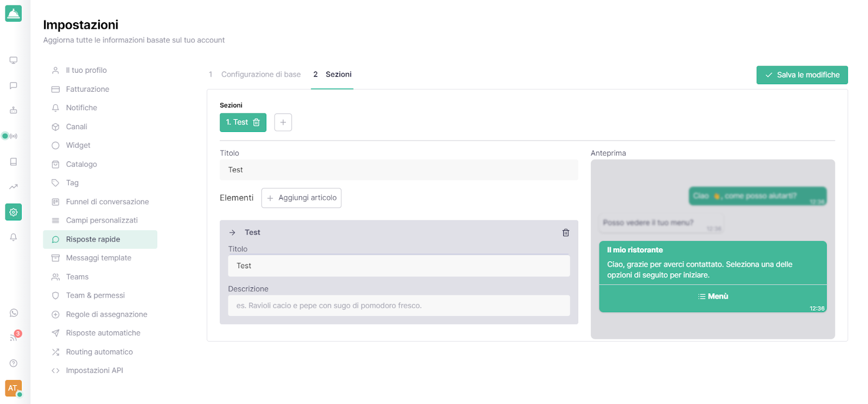The image size is (868, 404).
Task: Open Funnel di conversazione settings
Action: tap(107, 201)
